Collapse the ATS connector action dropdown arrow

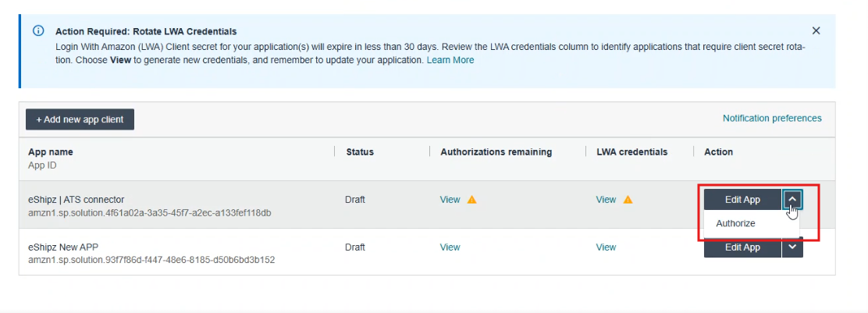[x=792, y=200]
